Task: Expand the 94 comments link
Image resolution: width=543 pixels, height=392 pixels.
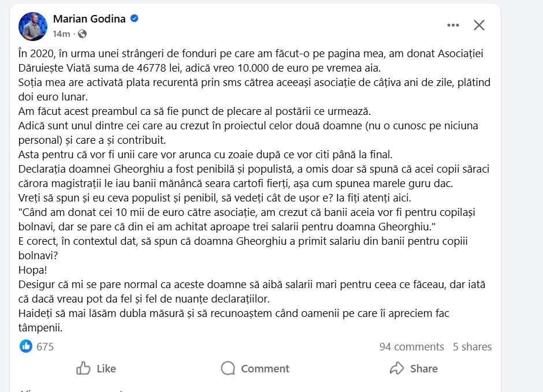Action: click(x=411, y=346)
